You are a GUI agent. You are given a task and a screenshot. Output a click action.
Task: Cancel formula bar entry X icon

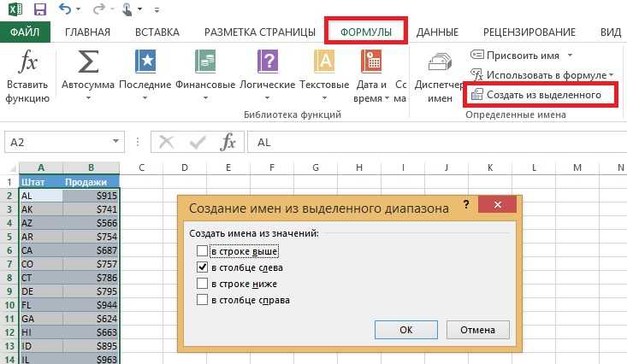click(166, 142)
